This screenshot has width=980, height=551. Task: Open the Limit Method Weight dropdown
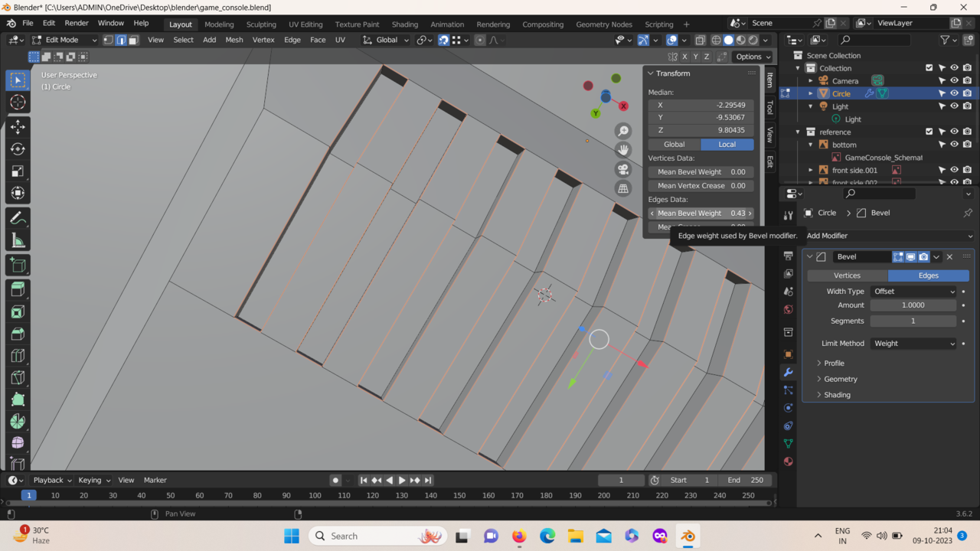point(913,344)
